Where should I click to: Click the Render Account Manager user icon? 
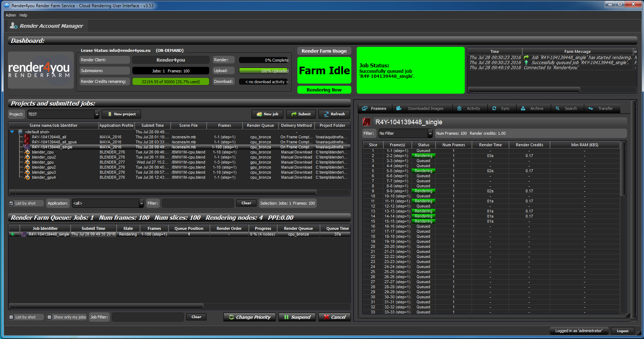tap(14, 26)
